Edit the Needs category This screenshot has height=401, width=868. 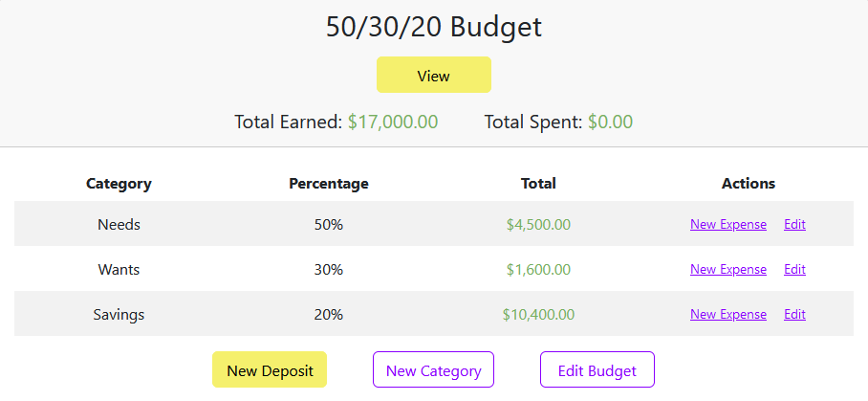(794, 224)
